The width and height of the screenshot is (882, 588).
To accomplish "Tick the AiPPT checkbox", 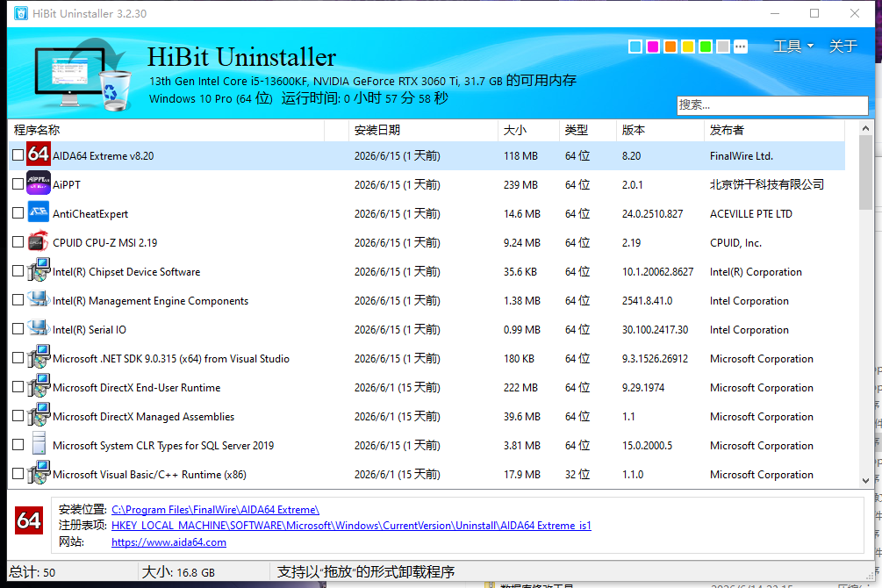I will [18, 184].
